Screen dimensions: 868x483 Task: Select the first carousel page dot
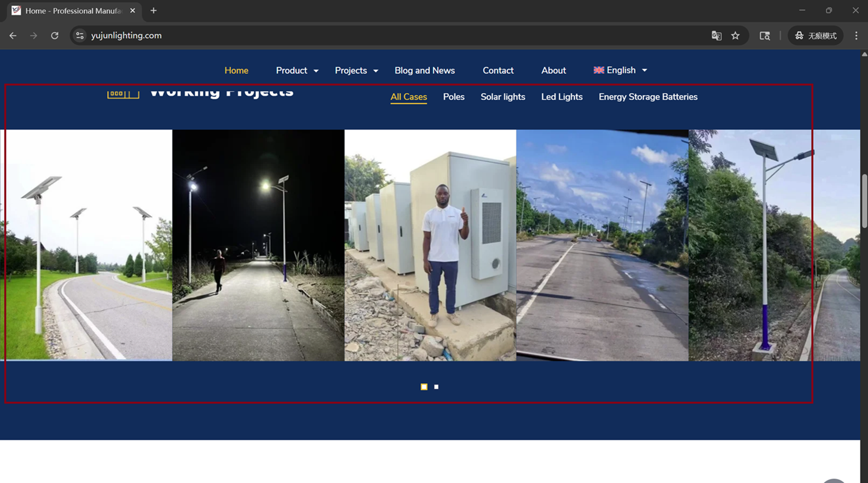pyautogui.click(x=424, y=387)
